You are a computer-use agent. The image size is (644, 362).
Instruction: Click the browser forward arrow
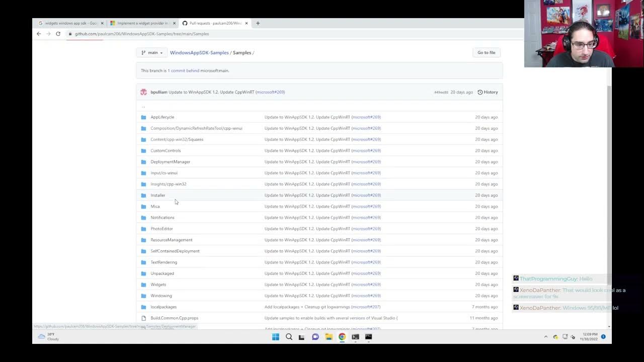pos(48,34)
